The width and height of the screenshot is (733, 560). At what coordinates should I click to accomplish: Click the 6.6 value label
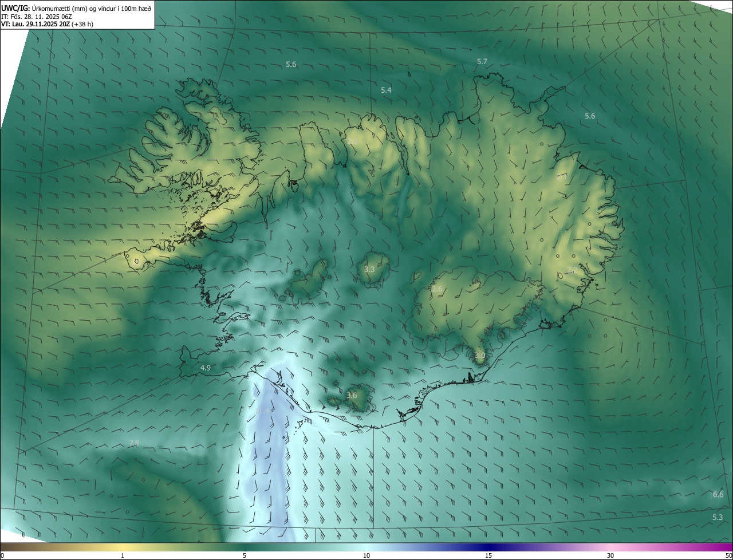[x=718, y=494]
